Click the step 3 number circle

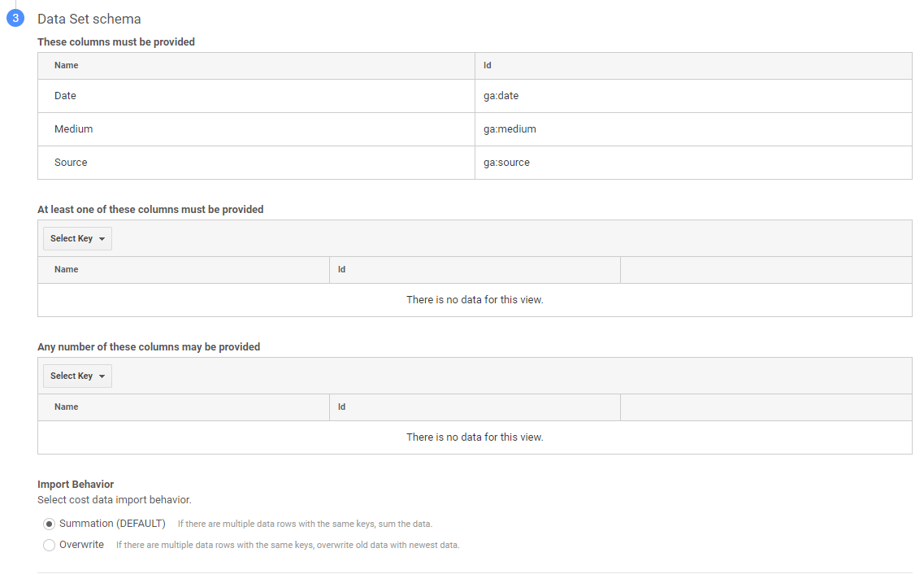16,19
